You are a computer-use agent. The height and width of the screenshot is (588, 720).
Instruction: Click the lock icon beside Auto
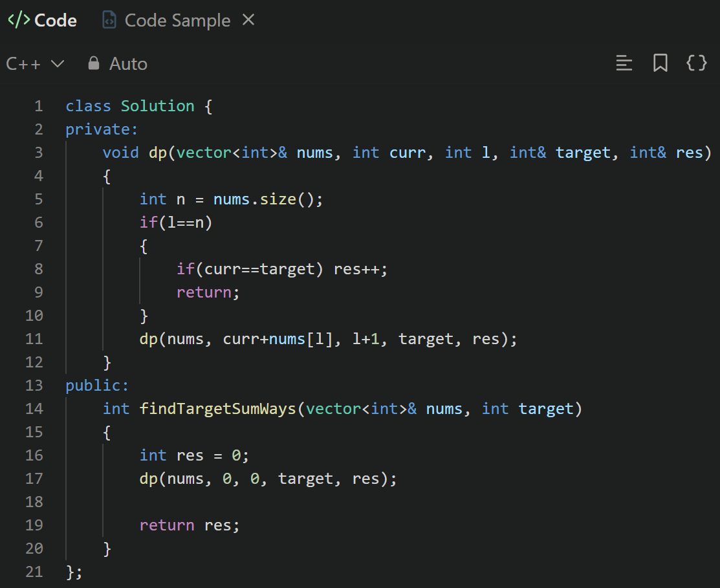pos(94,63)
